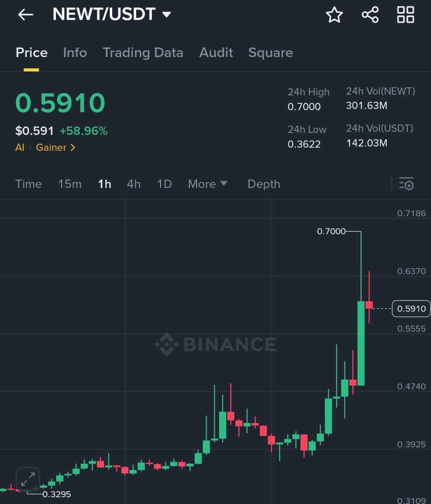This screenshot has height=504, width=431.
Task: Switch to the Info tab
Action: (75, 52)
